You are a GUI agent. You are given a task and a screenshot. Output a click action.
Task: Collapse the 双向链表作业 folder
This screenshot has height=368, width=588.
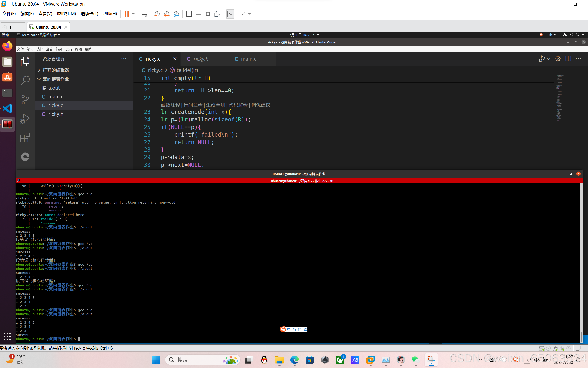coord(56,79)
